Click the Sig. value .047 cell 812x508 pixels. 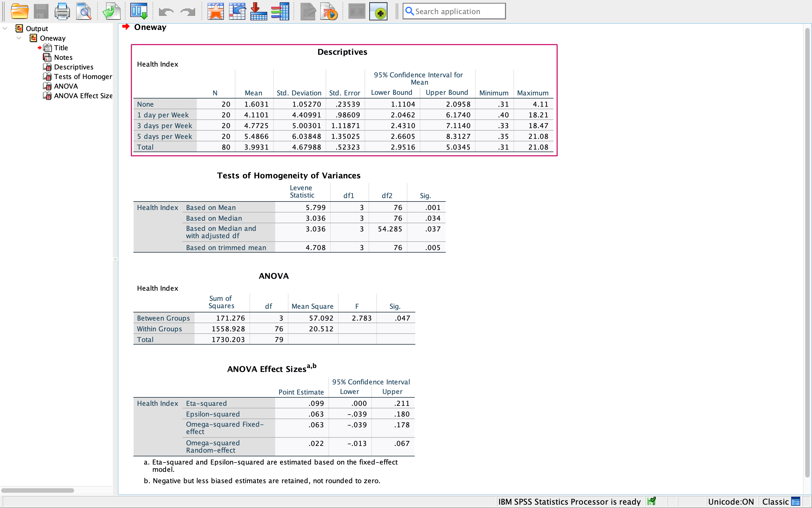click(403, 318)
